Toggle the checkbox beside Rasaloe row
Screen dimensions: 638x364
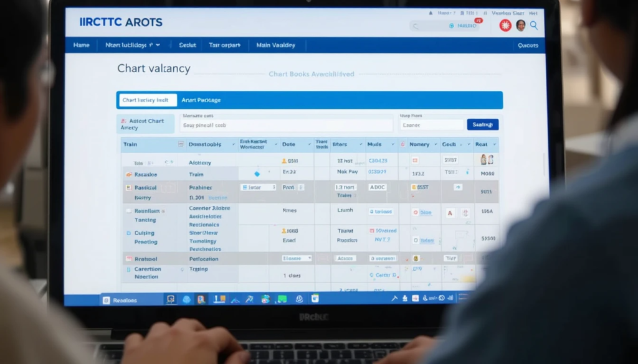(128, 175)
